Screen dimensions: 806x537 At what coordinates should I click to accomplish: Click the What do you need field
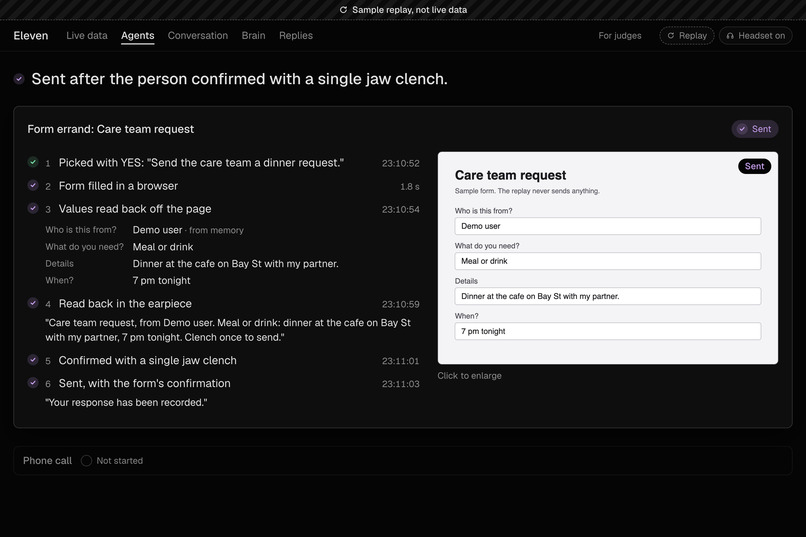pyautogui.click(x=608, y=261)
